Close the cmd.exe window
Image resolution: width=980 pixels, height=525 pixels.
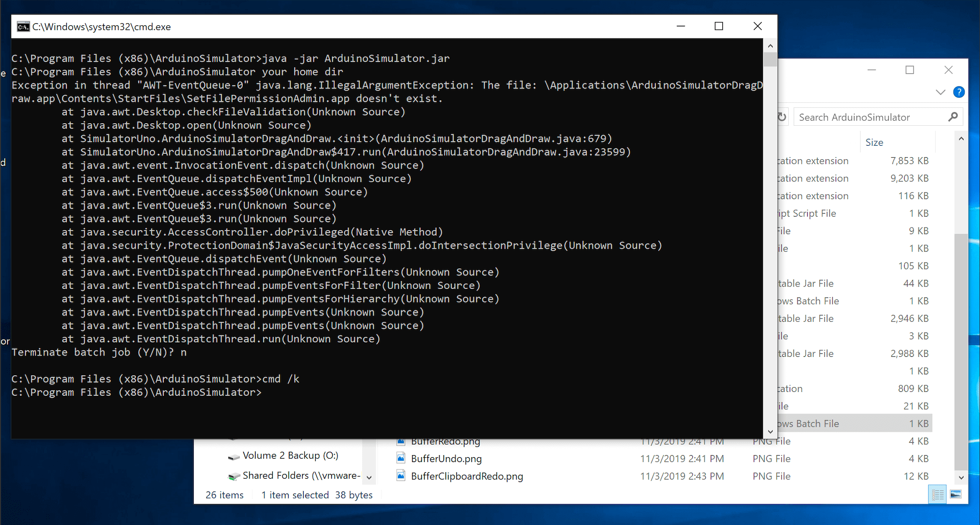pyautogui.click(x=758, y=26)
